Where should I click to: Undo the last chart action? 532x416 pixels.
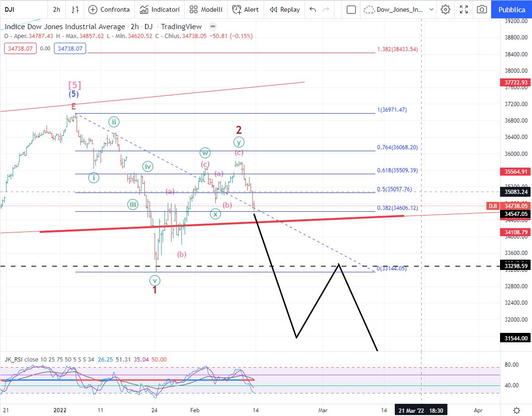313,9
